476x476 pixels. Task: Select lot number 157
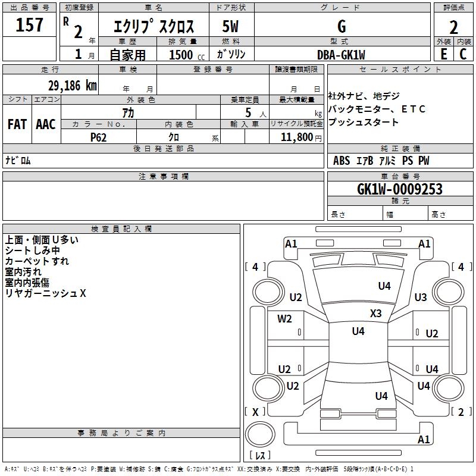[30, 26]
